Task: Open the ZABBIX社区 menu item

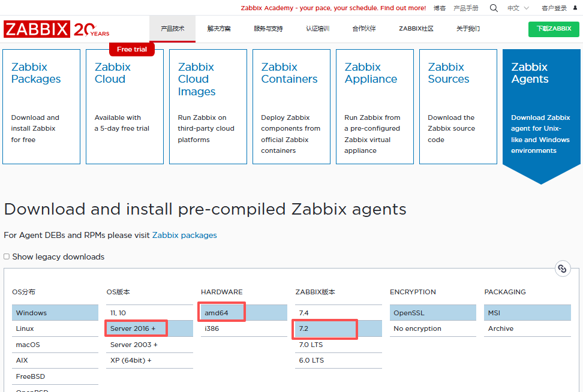Action: point(416,29)
